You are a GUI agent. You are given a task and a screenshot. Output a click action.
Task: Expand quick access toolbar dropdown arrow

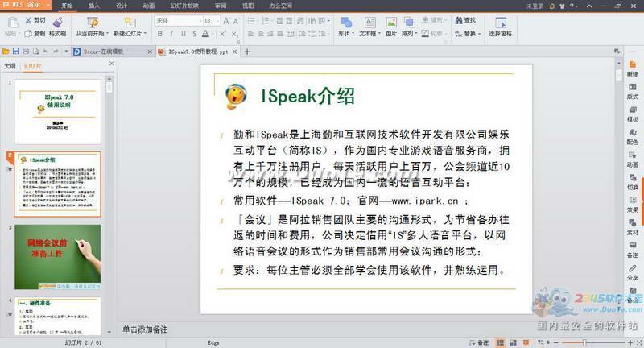click(66, 52)
